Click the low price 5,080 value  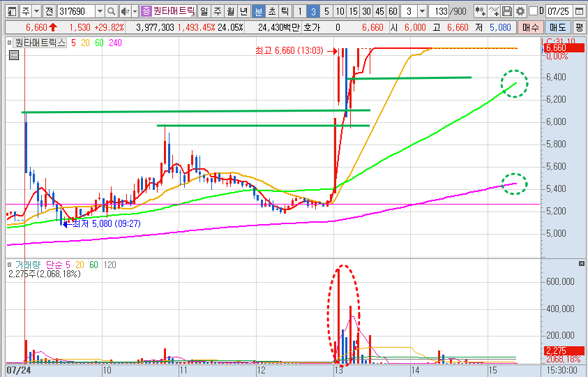point(500,27)
